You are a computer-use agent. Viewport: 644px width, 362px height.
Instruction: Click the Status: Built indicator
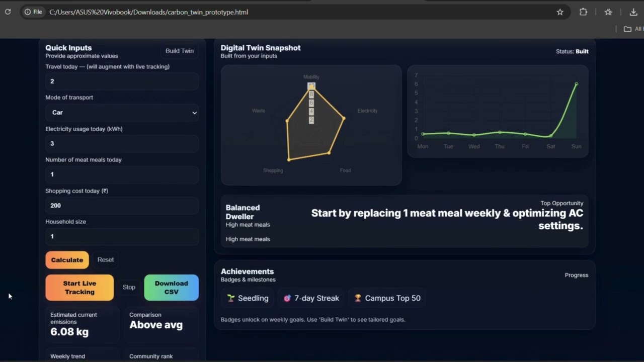572,51
